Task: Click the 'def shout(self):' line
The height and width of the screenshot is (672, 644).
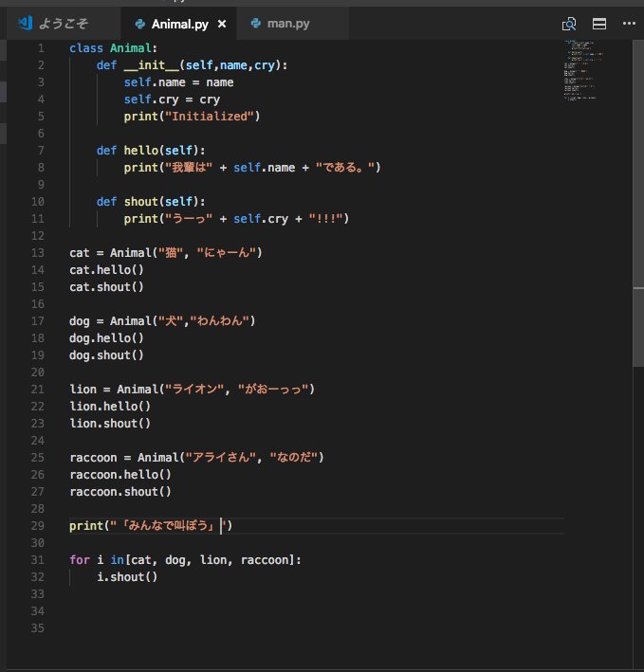Action: click(151, 202)
